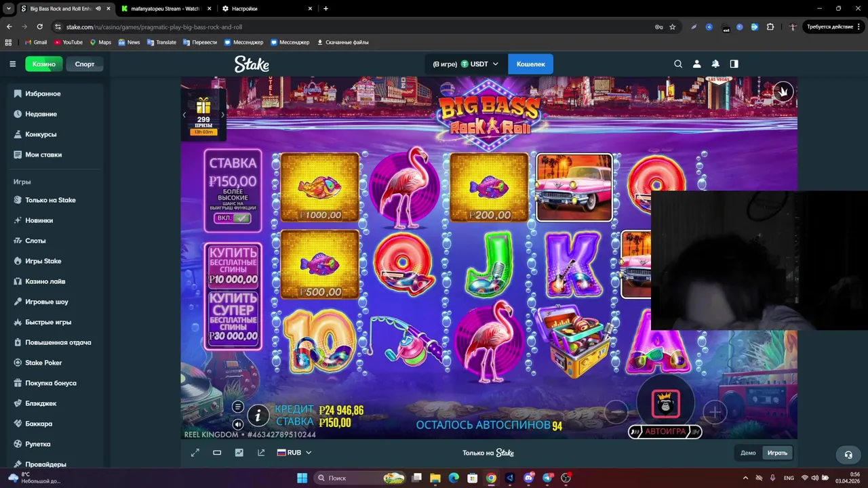Viewport: 868px width, 488px height.
Task: Open Мои ставки in the sidebar
Action: [43, 155]
